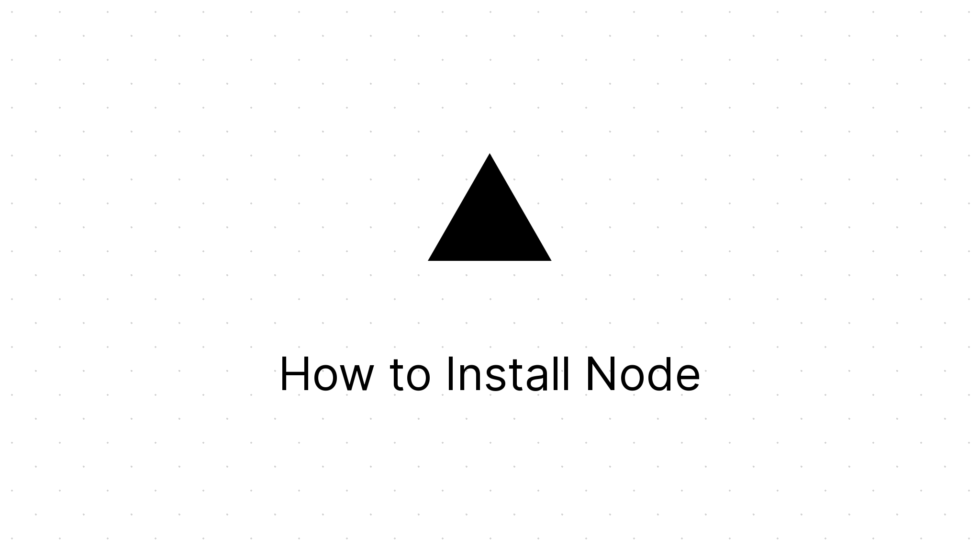This screenshot has width=980, height=560.
Task: Click the 'How to Install Node' title text
Action: pos(490,373)
